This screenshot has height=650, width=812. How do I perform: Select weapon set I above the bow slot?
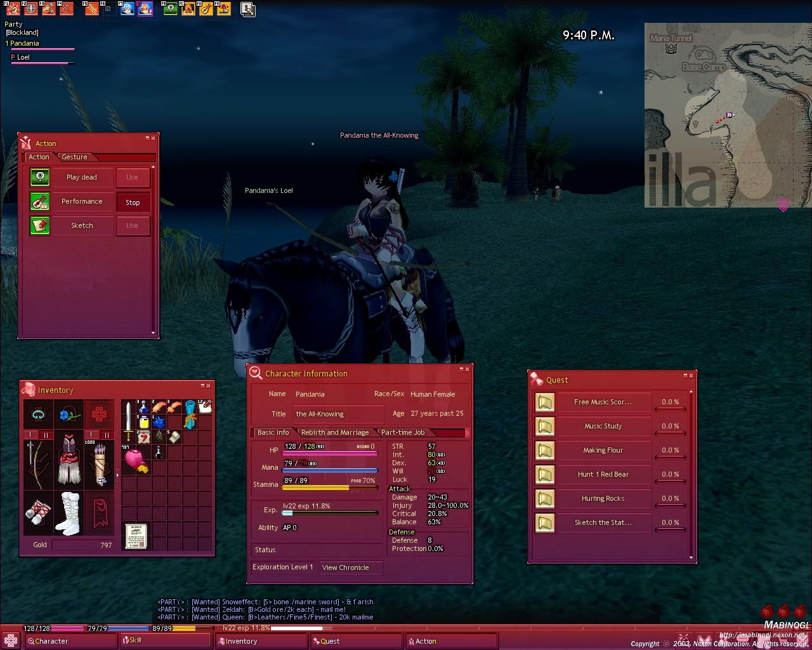click(30, 435)
